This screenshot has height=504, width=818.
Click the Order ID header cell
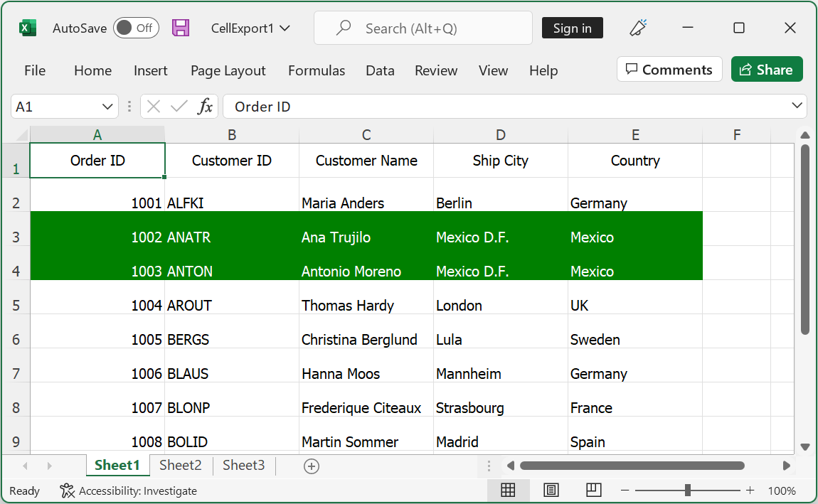coord(97,161)
